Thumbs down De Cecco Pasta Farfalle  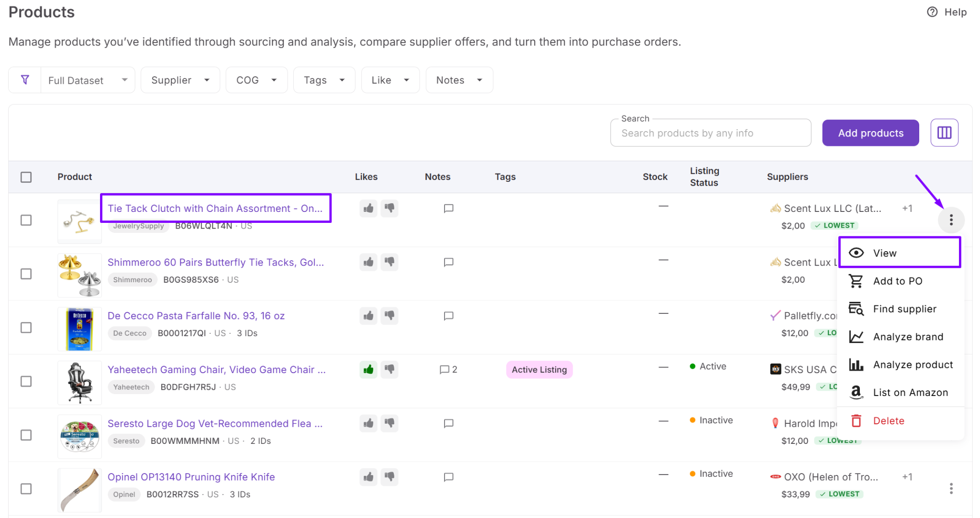pyautogui.click(x=390, y=316)
